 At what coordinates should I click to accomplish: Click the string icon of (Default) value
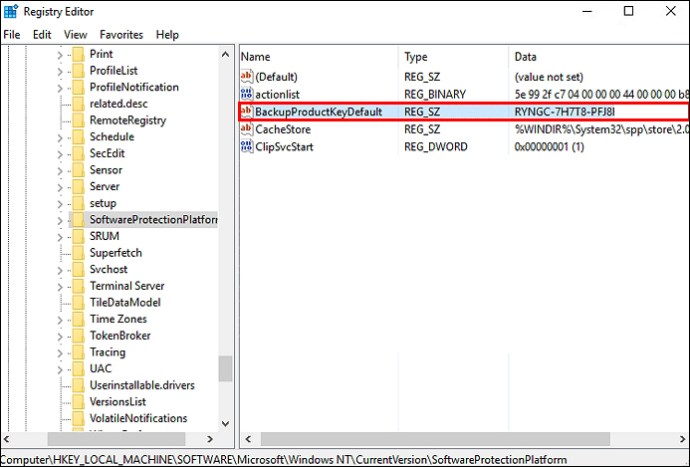tap(247, 77)
